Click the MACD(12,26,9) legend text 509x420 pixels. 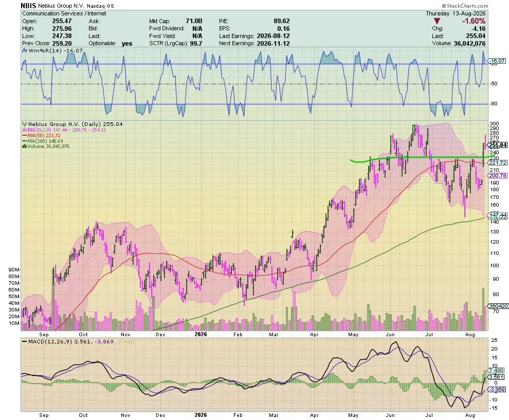(50, 341)
